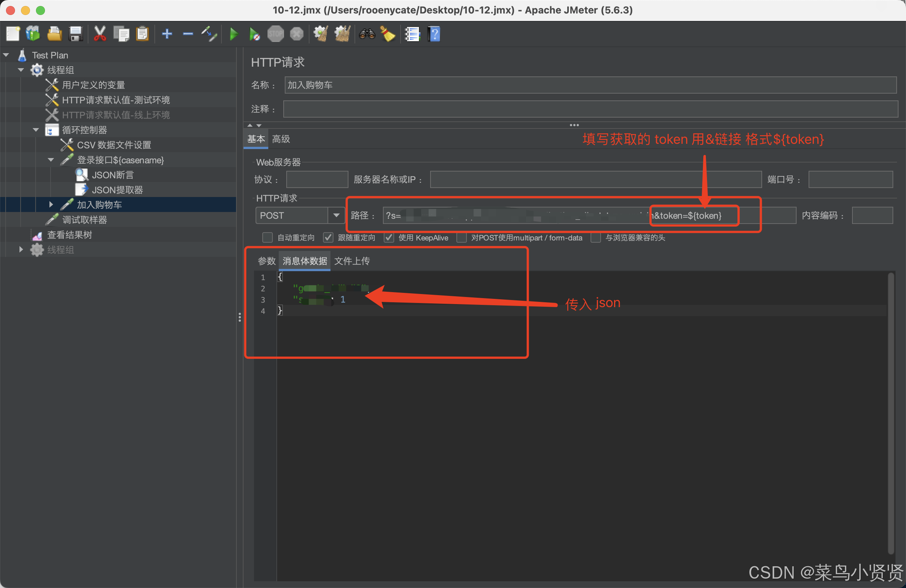Collapse the 循环控制器 node
906x588 pixels.
(36, 130)
